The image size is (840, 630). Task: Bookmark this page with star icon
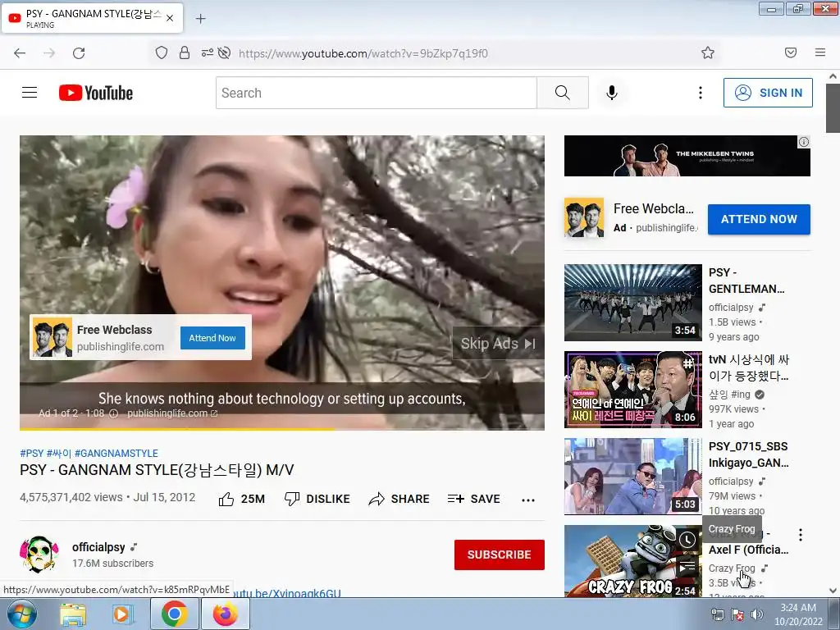[x=708, y=52]
